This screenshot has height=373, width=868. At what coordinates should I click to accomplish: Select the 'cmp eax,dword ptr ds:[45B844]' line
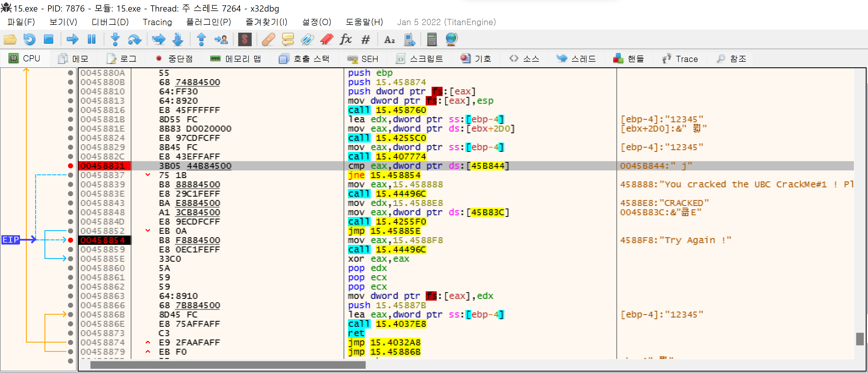pos(428,166)
